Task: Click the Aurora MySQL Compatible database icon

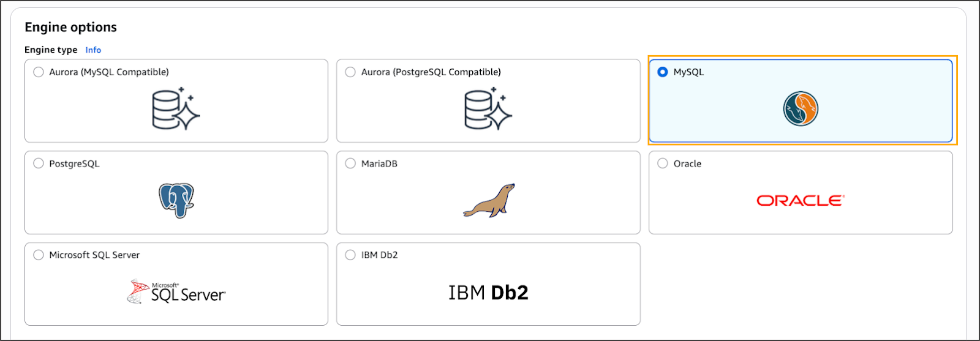Action: pyautogui.click(x=176, y=108)
